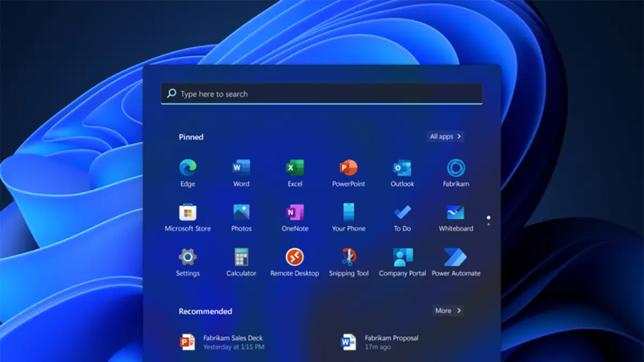Launch the Your Phone app
This screenshot has height=362, width=644.
click(x=348, y=213)
